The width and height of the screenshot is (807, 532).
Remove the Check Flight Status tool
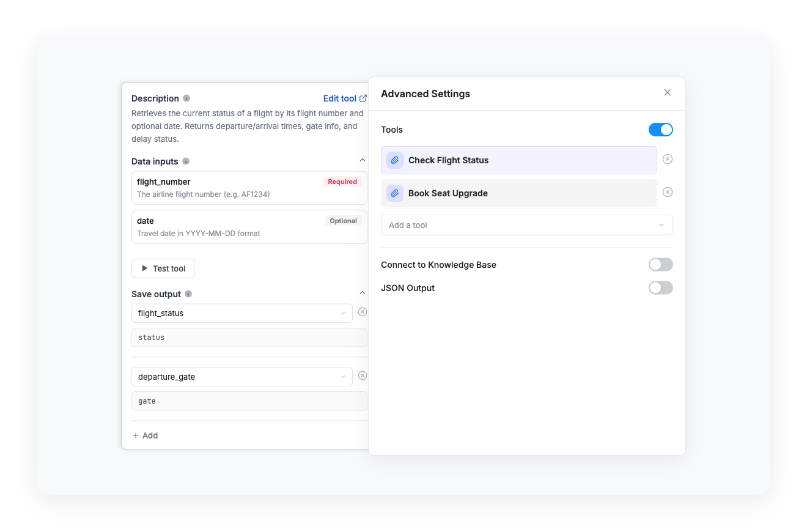click(x=668, y=159)
